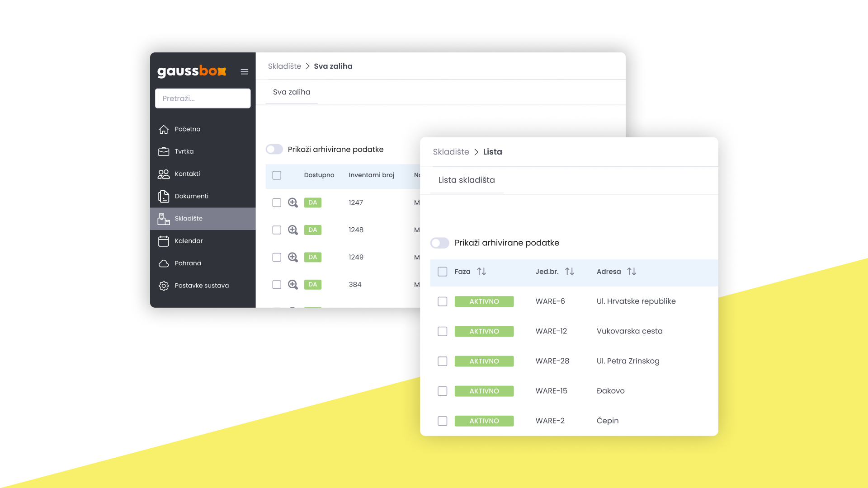This screenshot has height=488, width=868.
Task: Click AKTIVNO badge for WARE-6
Action: [484, 301]
